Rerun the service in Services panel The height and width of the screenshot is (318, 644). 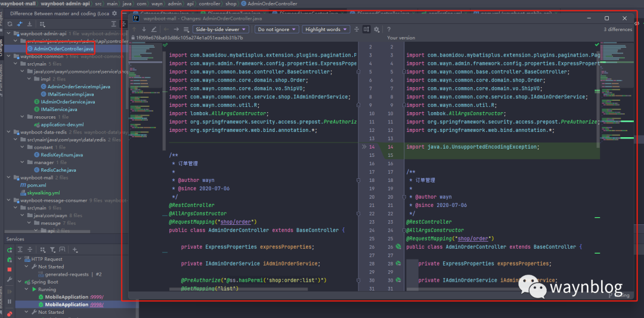10,249
